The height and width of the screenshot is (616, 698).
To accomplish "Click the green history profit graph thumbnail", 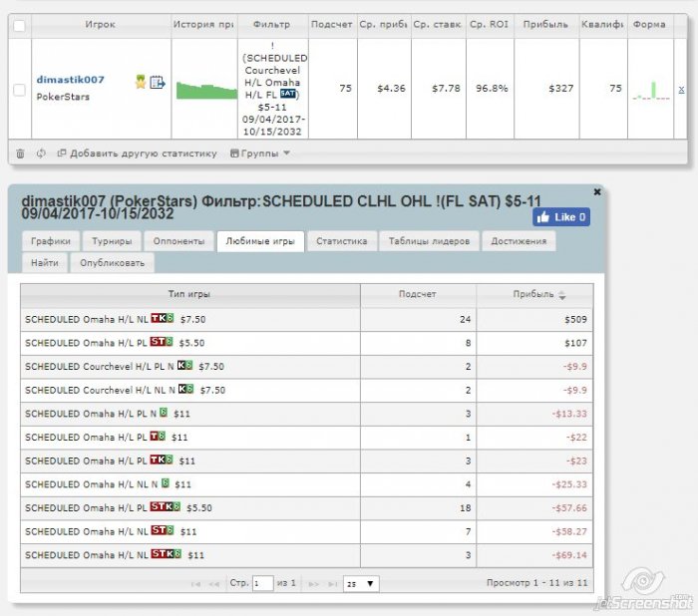I will pyautogui.click(x=205, y=90).
